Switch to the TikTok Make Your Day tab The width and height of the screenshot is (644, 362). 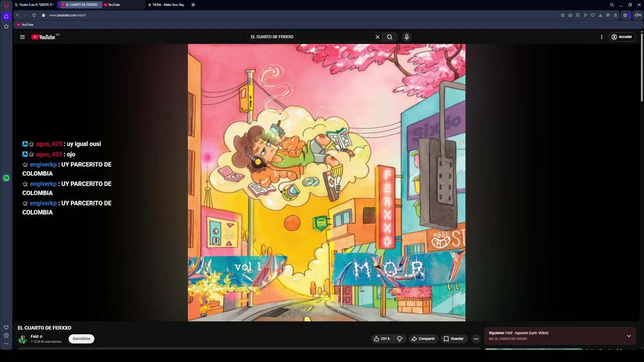coord(167,5)
